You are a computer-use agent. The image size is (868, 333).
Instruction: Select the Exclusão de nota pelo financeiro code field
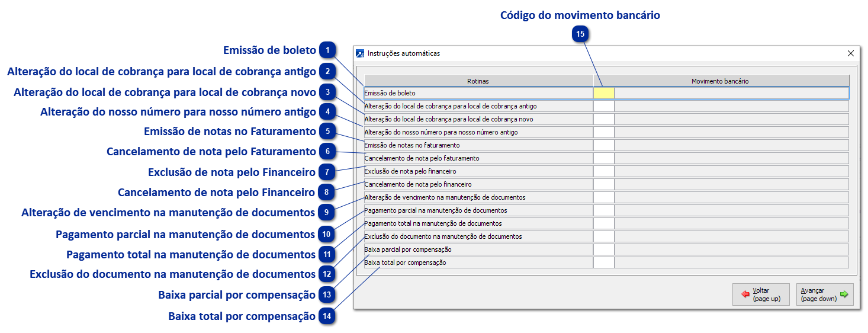604,171
